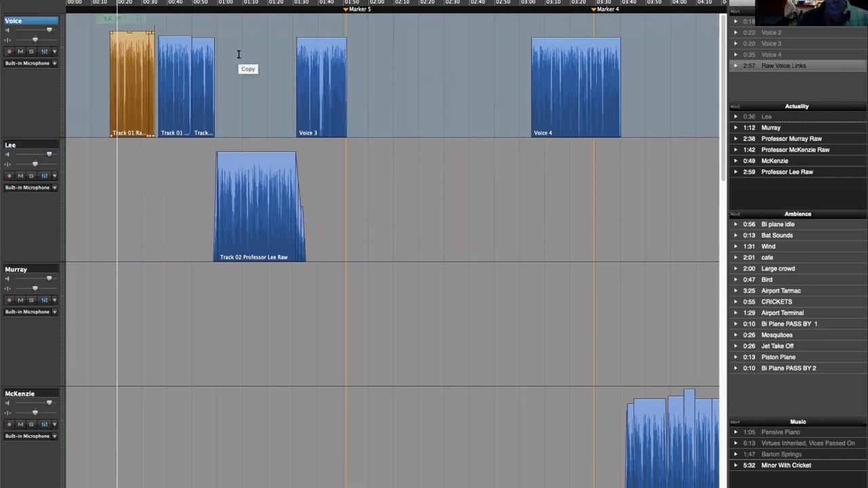This screenshot has width=868, height=488.
Task: Open Lee track Built-in Microphone input dropdown
Action: (31, 187)
